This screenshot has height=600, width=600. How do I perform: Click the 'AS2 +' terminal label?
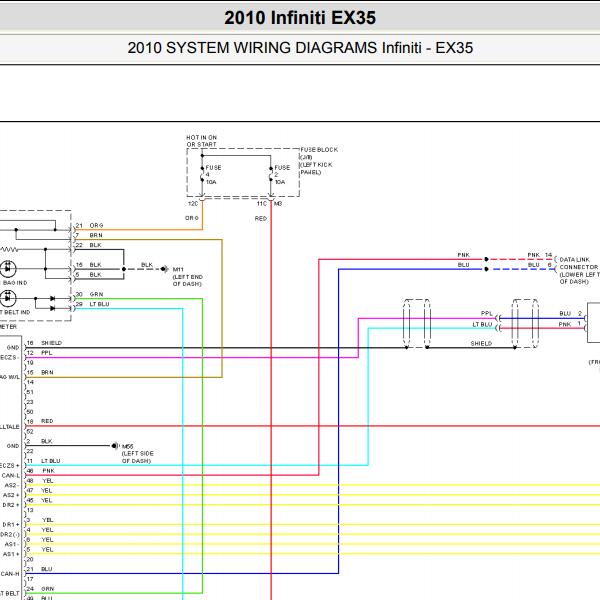tap(11, 495)
